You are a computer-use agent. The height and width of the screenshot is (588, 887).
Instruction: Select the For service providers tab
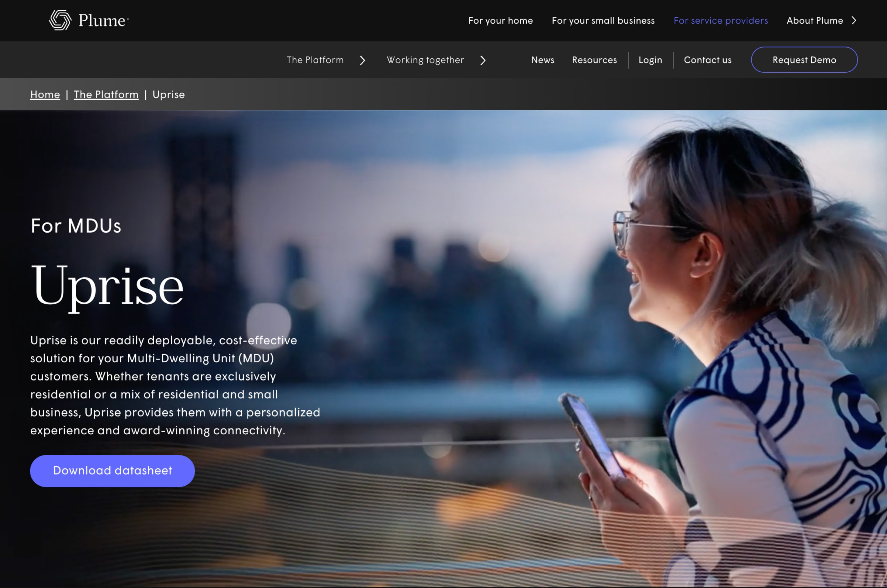click(x=720, y=21)
